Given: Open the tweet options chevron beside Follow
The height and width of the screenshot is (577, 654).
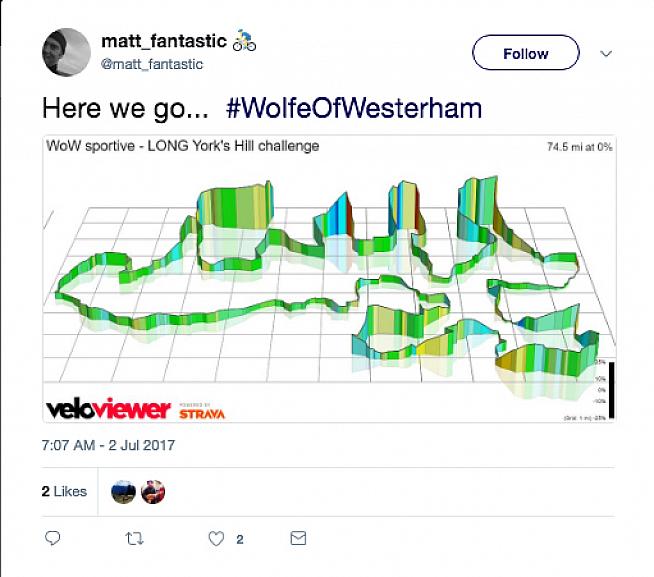Looking at the screenshot, I should [605, 53].
